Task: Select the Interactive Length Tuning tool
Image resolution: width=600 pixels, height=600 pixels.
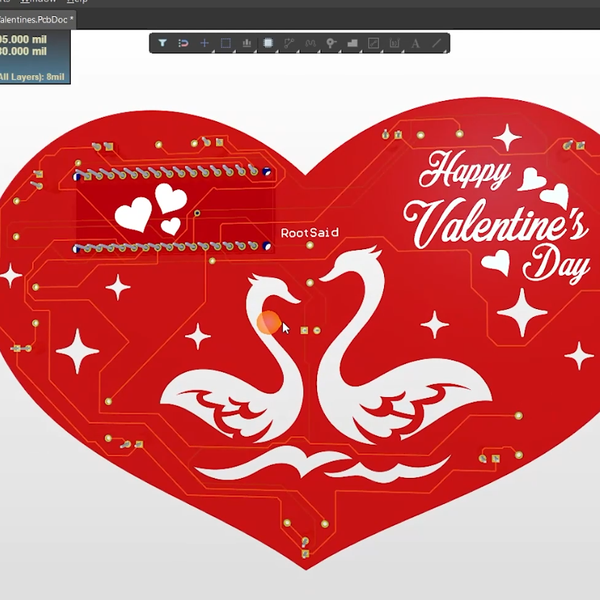Action: [310, 43]
